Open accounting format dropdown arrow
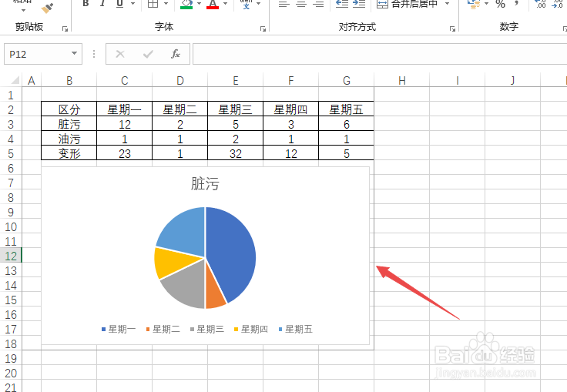The image size is (567, 392). click(x=486, y=4)
